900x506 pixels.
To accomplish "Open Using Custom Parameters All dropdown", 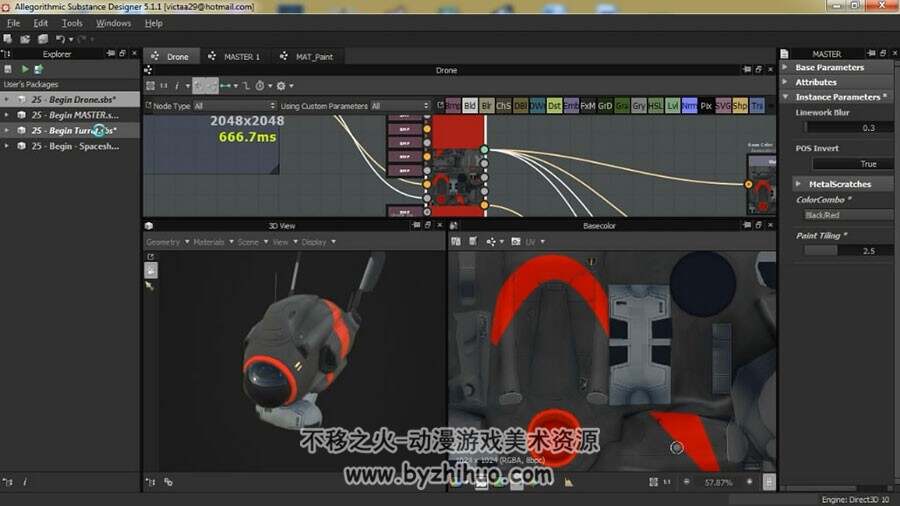I will pyautogui.click(x=400, y=106).
